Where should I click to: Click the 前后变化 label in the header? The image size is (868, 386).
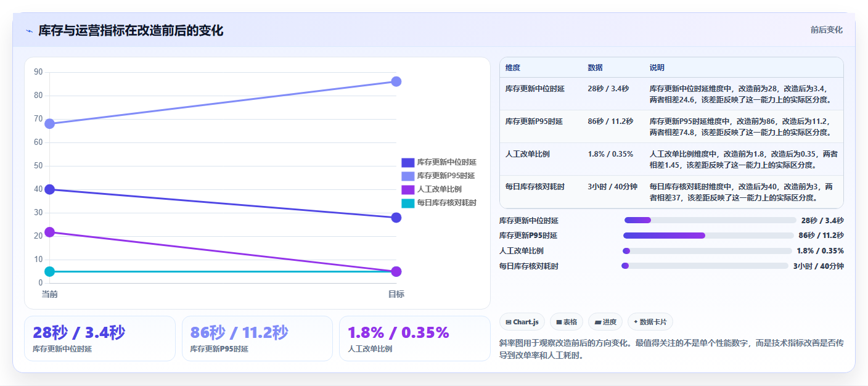826,30
